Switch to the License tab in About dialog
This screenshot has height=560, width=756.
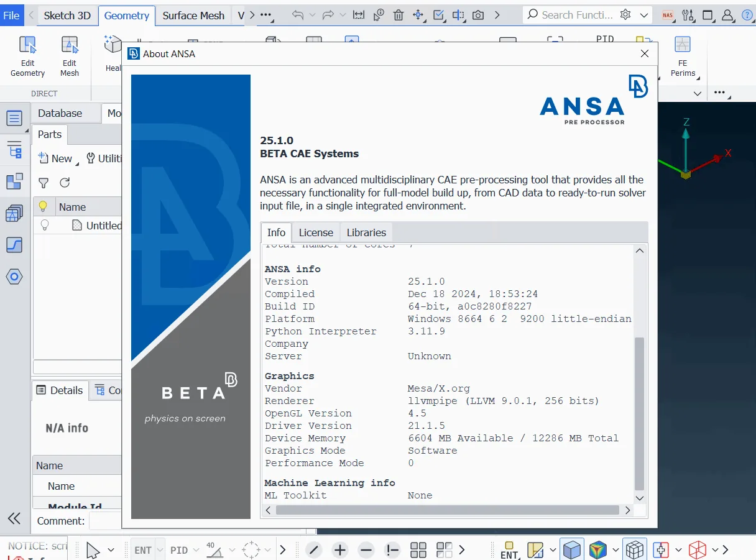(x=316, y=232)
